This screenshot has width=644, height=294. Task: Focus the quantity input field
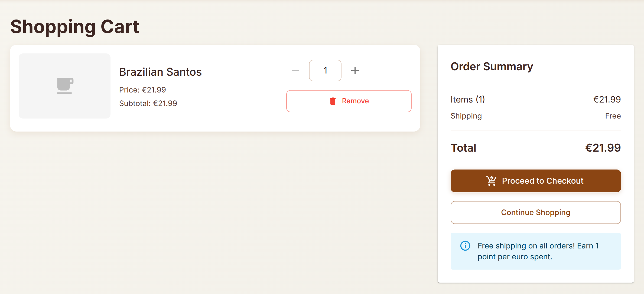tap(325, 71)
